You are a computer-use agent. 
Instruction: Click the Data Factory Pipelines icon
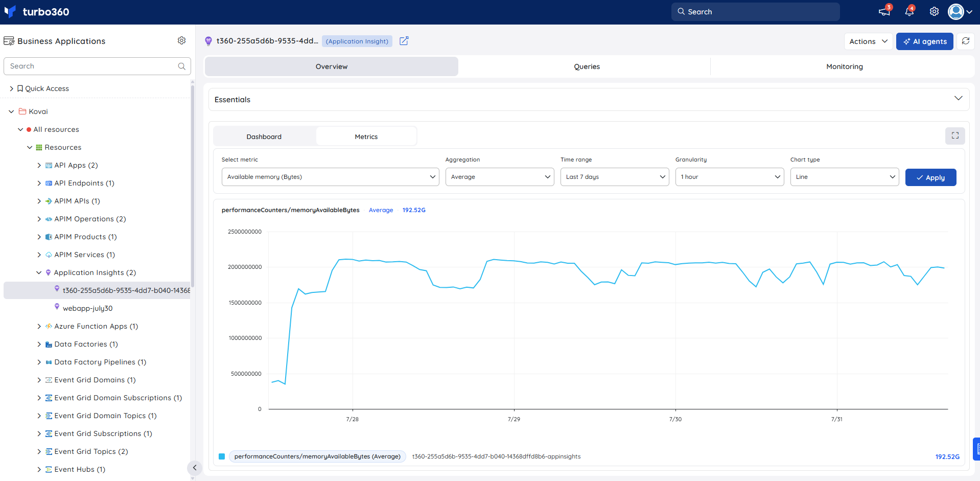pyautogui.click(x=49, y=362)
